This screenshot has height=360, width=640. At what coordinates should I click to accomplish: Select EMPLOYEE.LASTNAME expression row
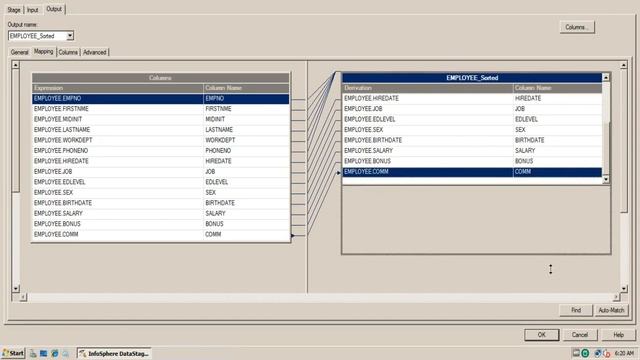pyautogui.click(x=117, y=130)
